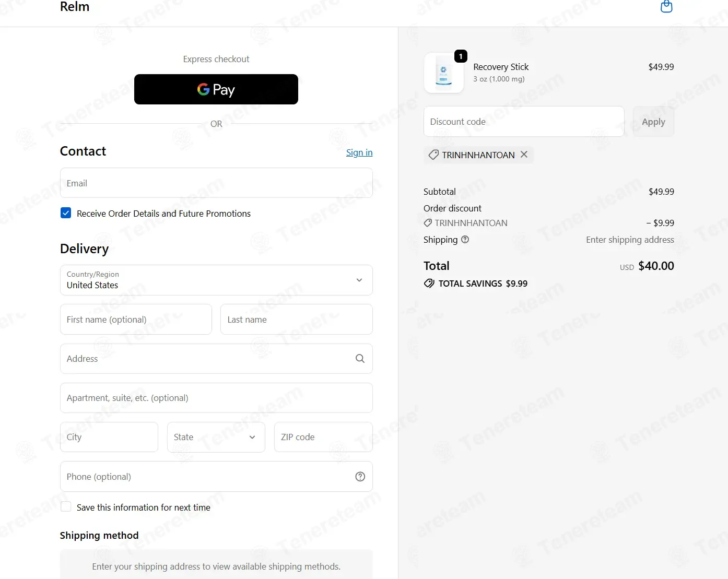The height and width of the screenshot is (579, 728).
Task: Check Save this information for next time
Action: pyautogui.click(x=66, y=507)
